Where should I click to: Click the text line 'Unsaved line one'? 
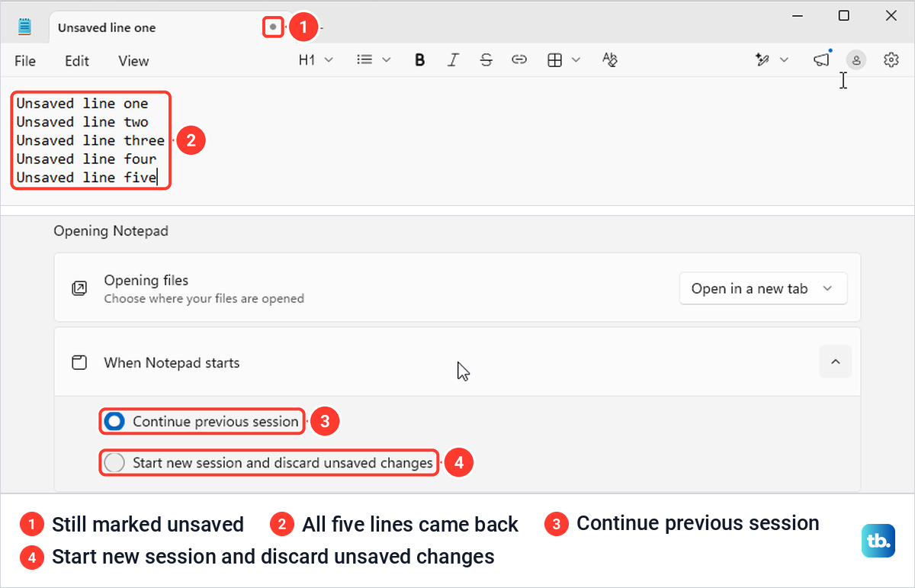(82, 104)
